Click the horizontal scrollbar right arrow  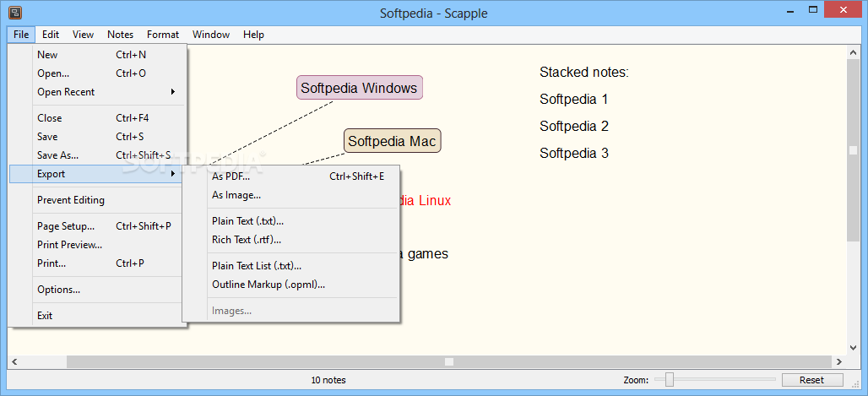(x=839, y=361)
